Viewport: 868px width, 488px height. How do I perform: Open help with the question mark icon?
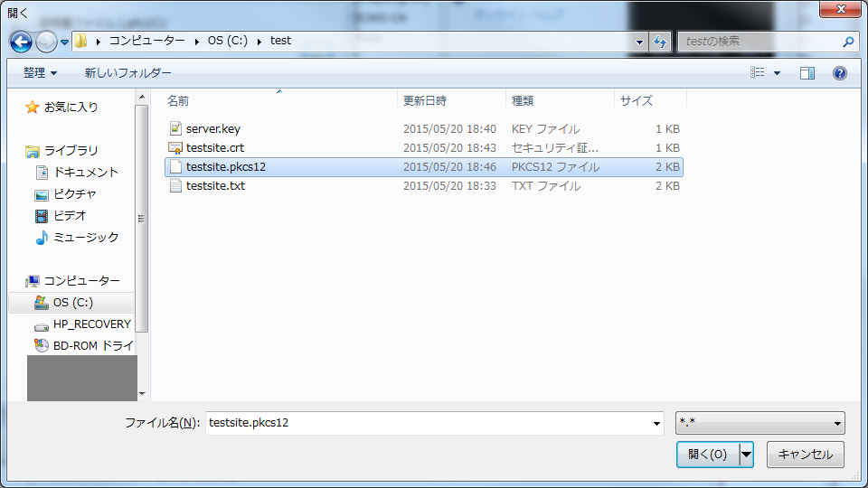click(839, 73)
